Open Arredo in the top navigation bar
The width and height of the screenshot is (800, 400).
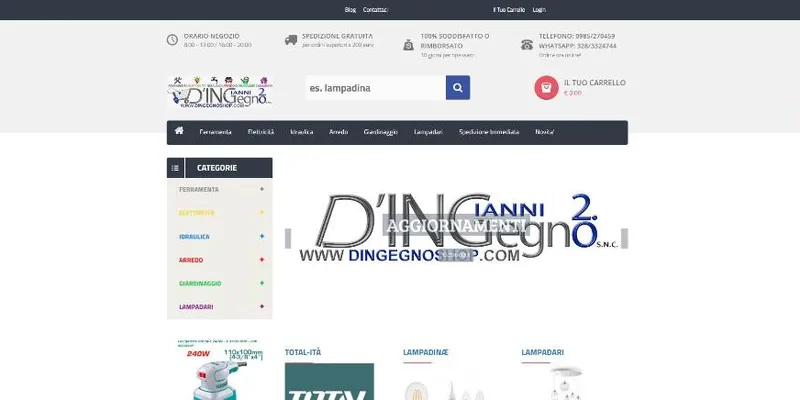pos(338,132)
